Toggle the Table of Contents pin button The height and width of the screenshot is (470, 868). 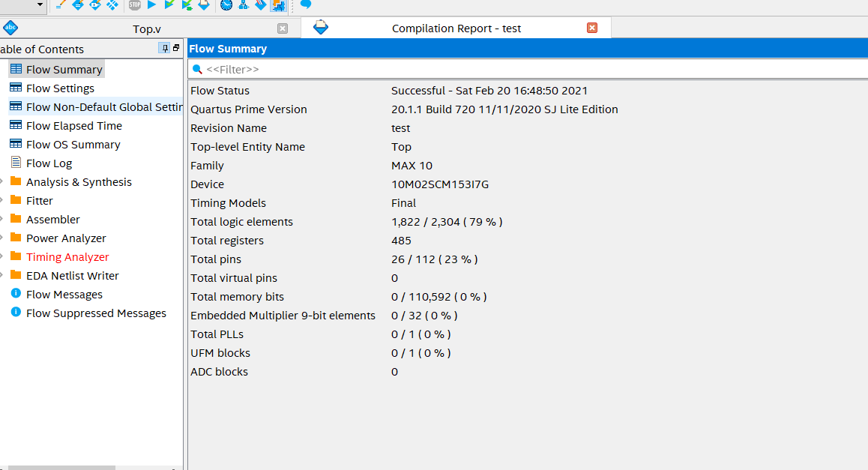[164, 49]
